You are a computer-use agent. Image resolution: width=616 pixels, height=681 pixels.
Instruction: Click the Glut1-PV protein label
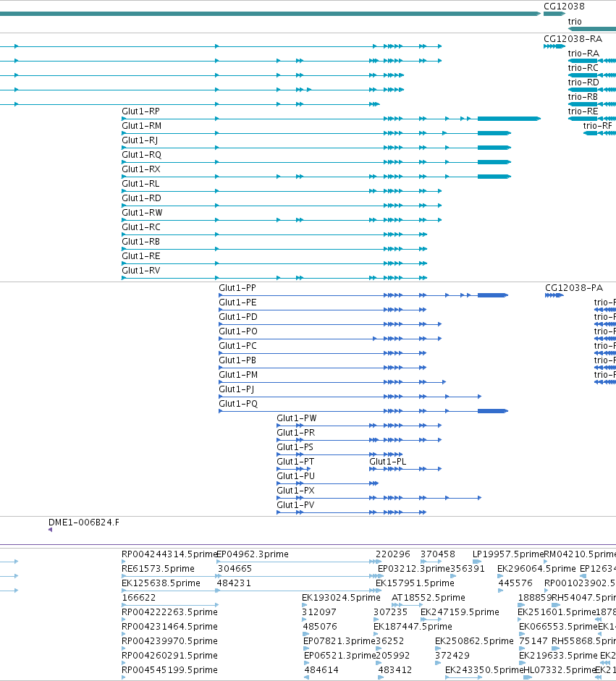point(295,505)
